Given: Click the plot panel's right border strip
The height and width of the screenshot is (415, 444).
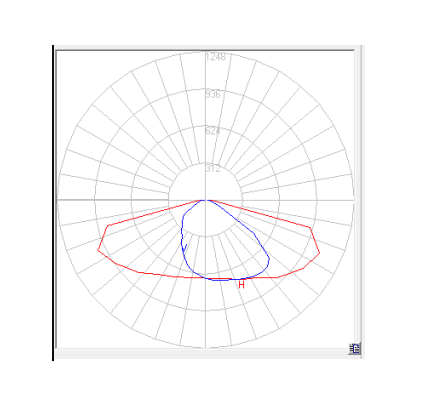Looking at the screenshot, I should click(x=358, y=198).
